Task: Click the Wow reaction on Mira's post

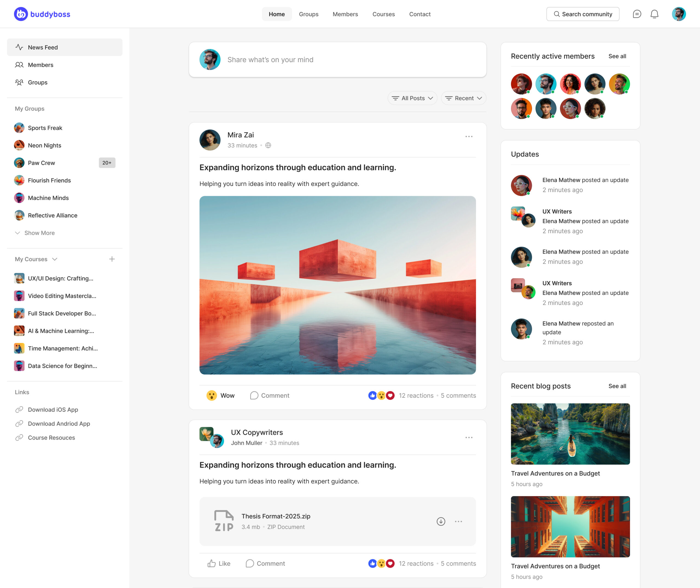Action: pos(220,395)
